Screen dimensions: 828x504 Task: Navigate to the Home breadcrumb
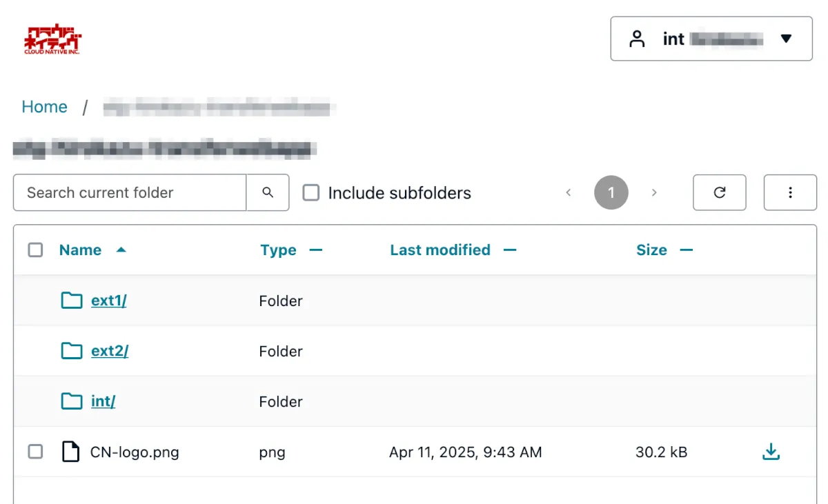[x=44, y=107]
